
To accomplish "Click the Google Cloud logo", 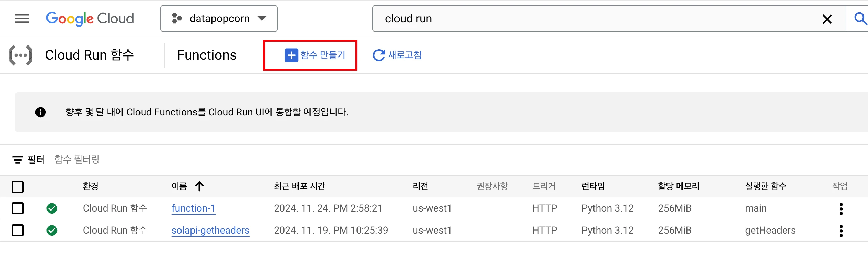I will point(90,19).
